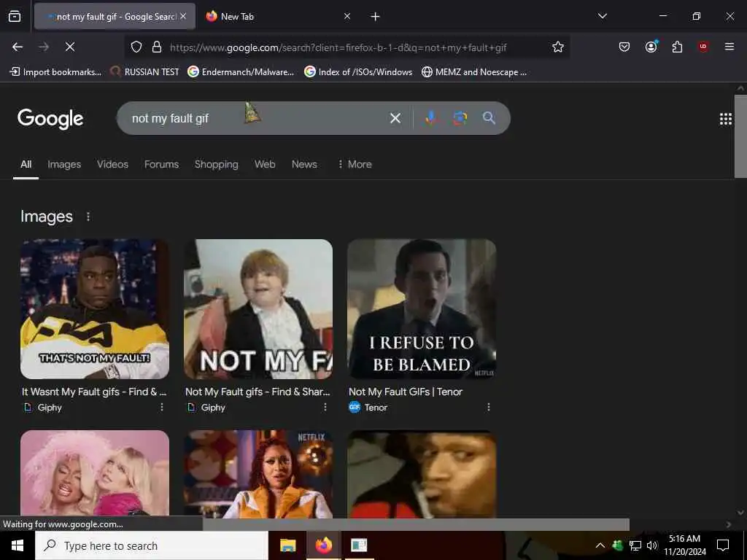Submit search with magnifier icon
747x560 pixels.
point(489,118)
